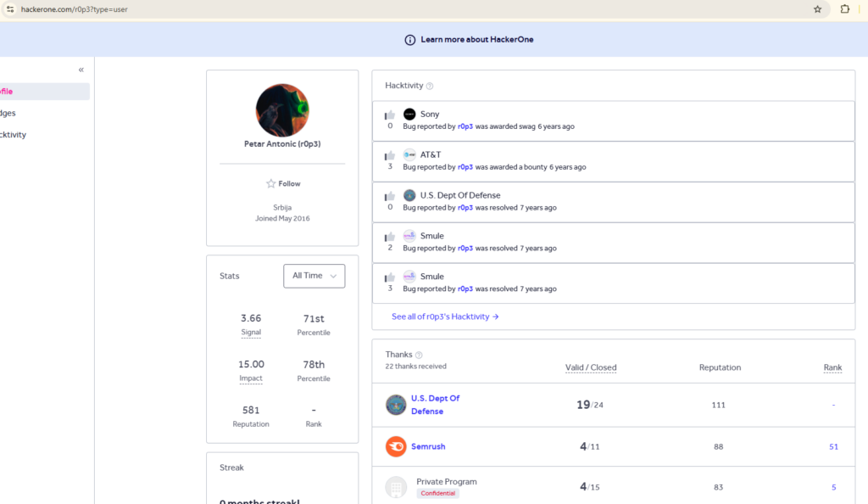
Task: Upvote the AT&T bounty report
Action: pos(390,155)
